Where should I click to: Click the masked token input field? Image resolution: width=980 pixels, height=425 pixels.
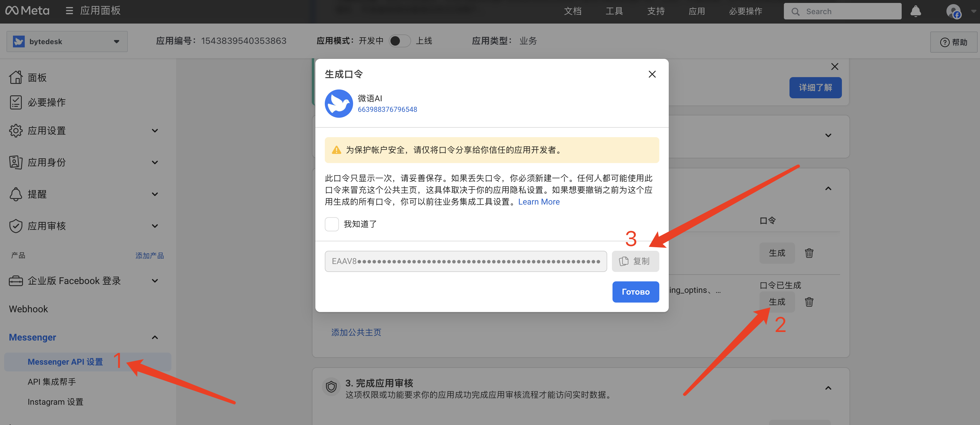pos(465,261)
